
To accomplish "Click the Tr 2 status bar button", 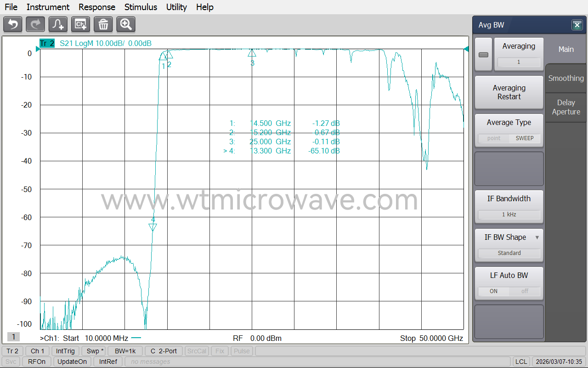I will pos(13,351).
